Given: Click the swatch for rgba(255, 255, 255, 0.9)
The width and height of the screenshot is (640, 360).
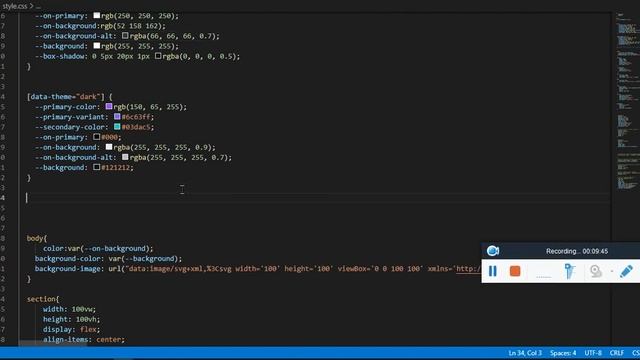Looking at the screenshot, I should click(109, 147).
